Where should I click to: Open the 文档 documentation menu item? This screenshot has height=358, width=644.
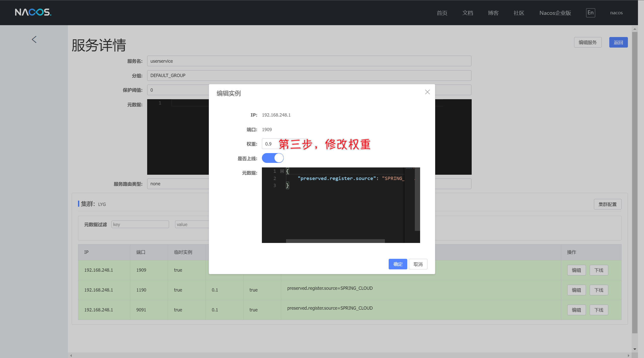(x=467, y=13)
